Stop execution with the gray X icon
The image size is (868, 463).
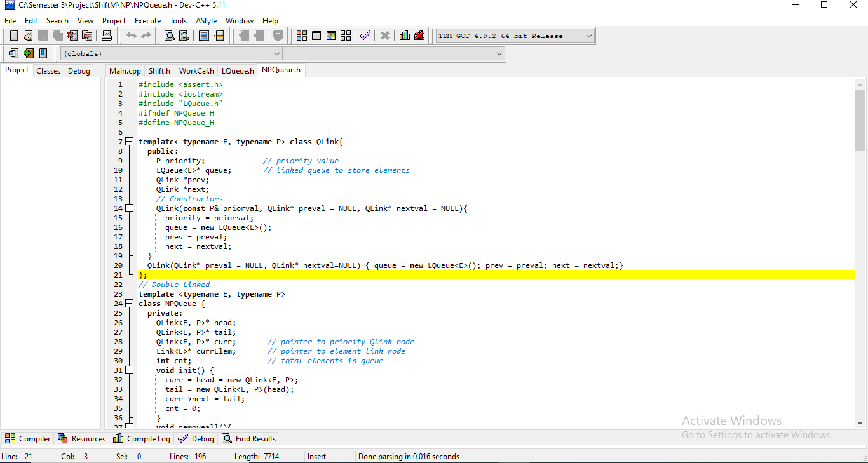click(385, 36)
